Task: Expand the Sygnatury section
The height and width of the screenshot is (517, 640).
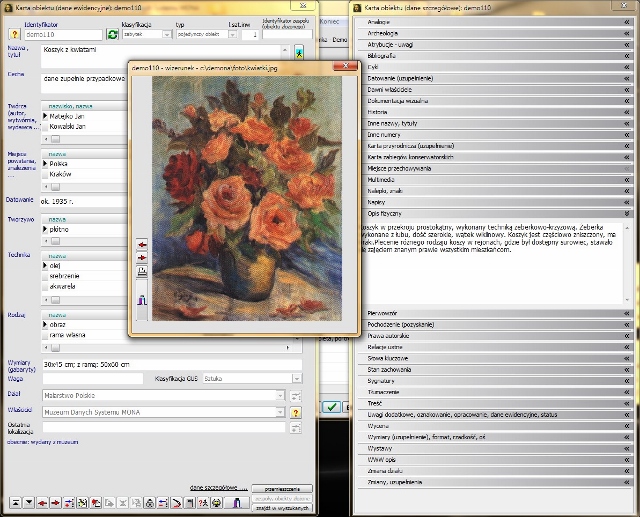Action: (496, 381)
